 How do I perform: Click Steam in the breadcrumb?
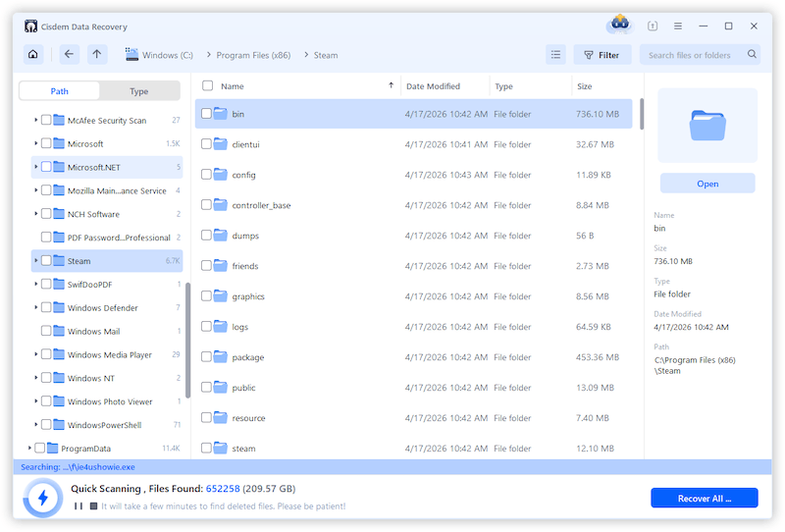click(x=326, y=55)
